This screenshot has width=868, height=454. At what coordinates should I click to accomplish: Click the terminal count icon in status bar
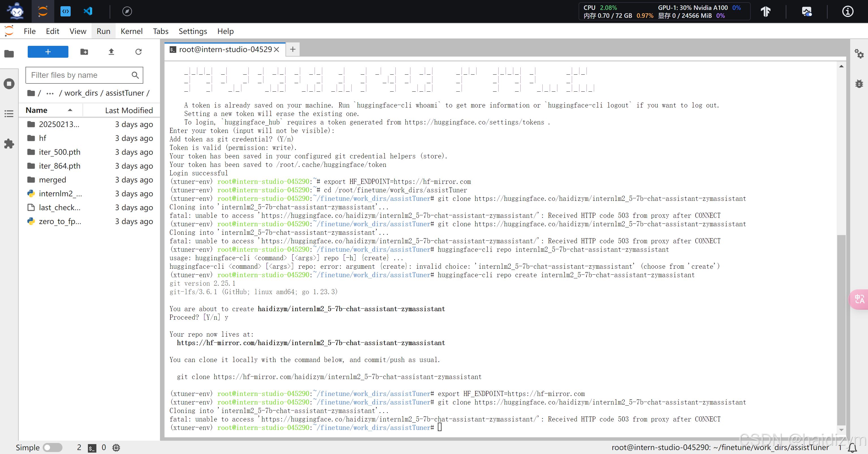coord(92,447)
